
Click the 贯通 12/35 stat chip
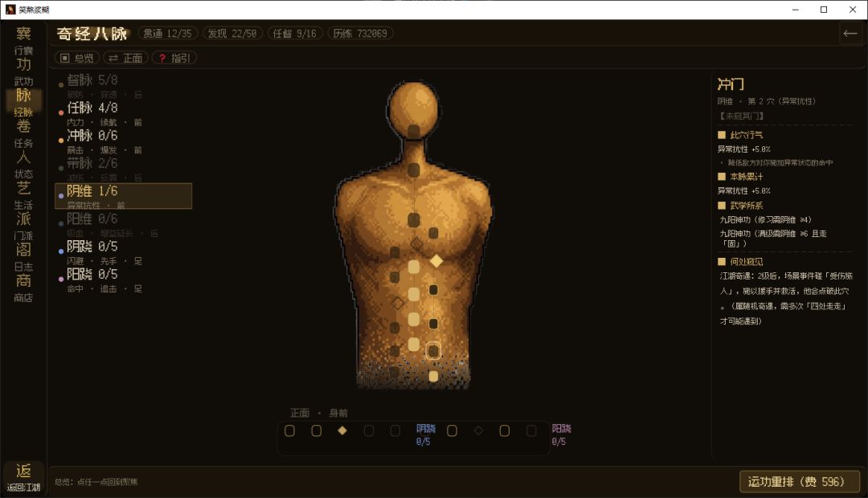(168, 33)
